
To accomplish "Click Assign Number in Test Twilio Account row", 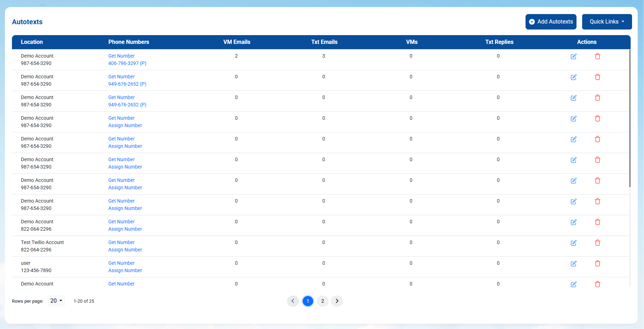I will pos(125,250).
